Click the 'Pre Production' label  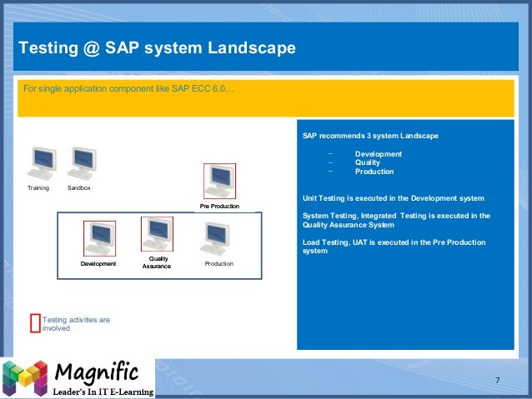(219, 206)
